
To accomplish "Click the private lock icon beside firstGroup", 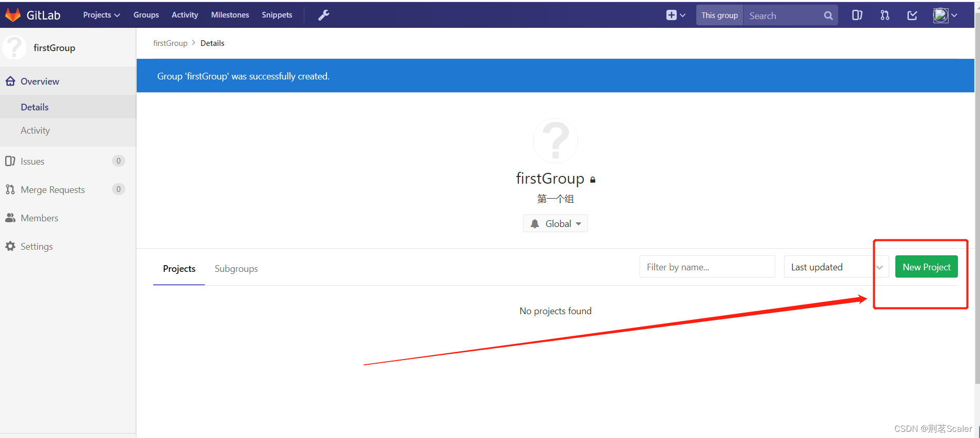I will click(593, 180).
